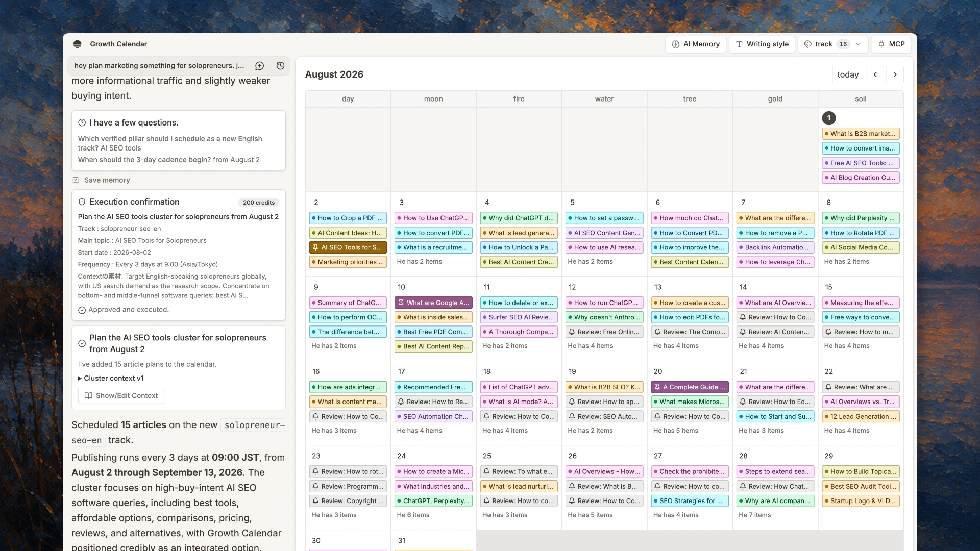Screen dimensions: 980x551
Task: Open chat history with the clock icon
Action: pos(280,66)
